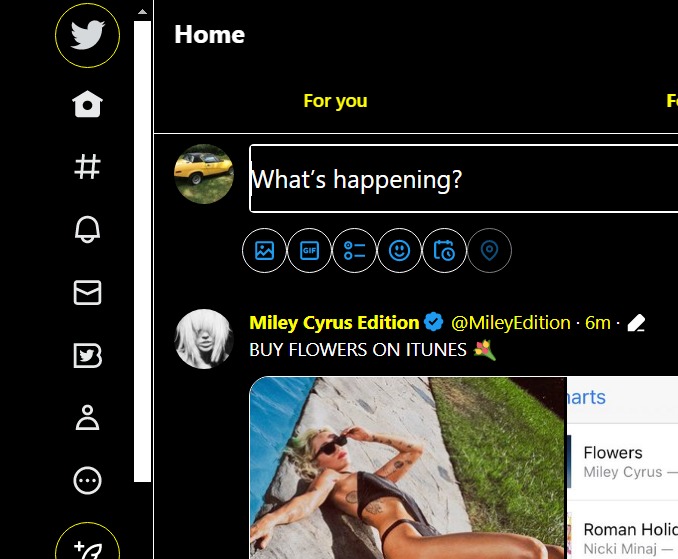Click the sidebar scrollbar up arrow
Image resolution: width=678 pixels, height=559 pixels.
point(142,12)
